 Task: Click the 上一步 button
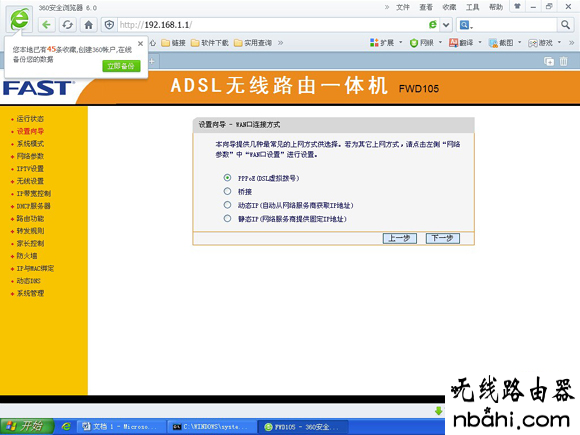399,238
